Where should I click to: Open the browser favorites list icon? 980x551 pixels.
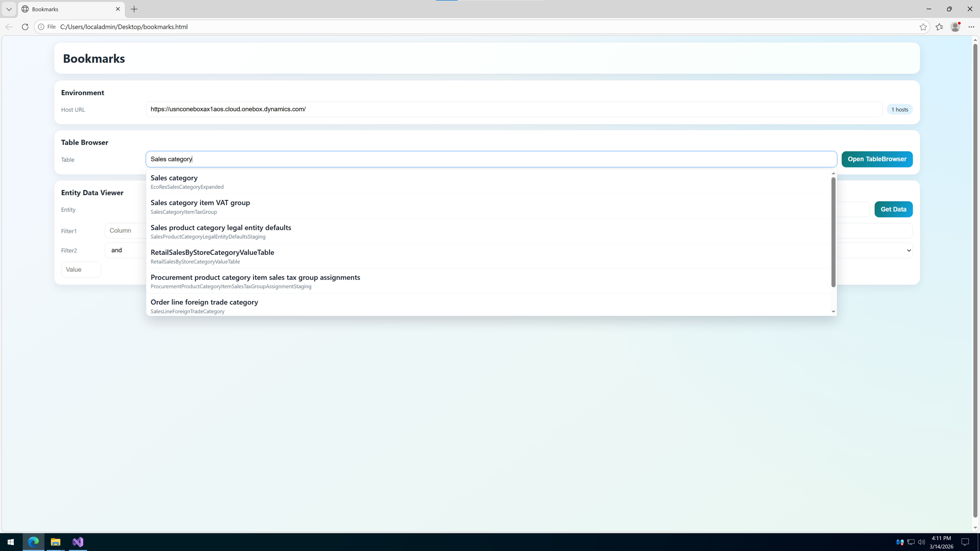pyautogui.click(x=939, y=27)
